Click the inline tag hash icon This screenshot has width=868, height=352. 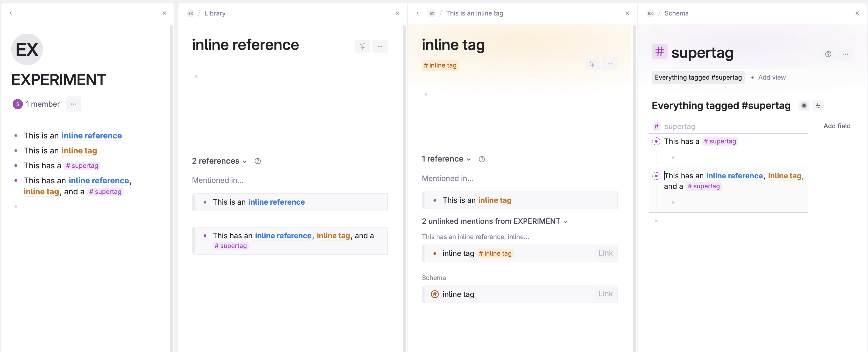pyautogui.click(x=426, y=65)
